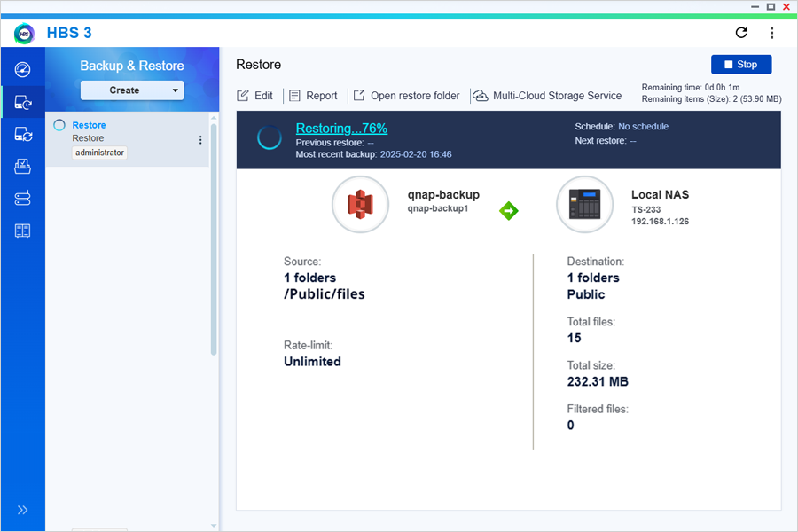Click the 192.168.1.126 IP address
The image size is (798, 532).
click(660, 222)
